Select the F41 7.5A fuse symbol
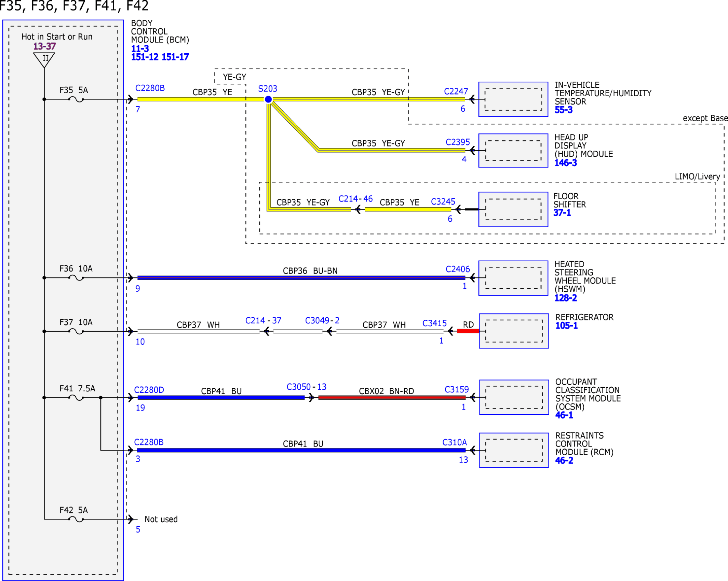 (76, 398)
